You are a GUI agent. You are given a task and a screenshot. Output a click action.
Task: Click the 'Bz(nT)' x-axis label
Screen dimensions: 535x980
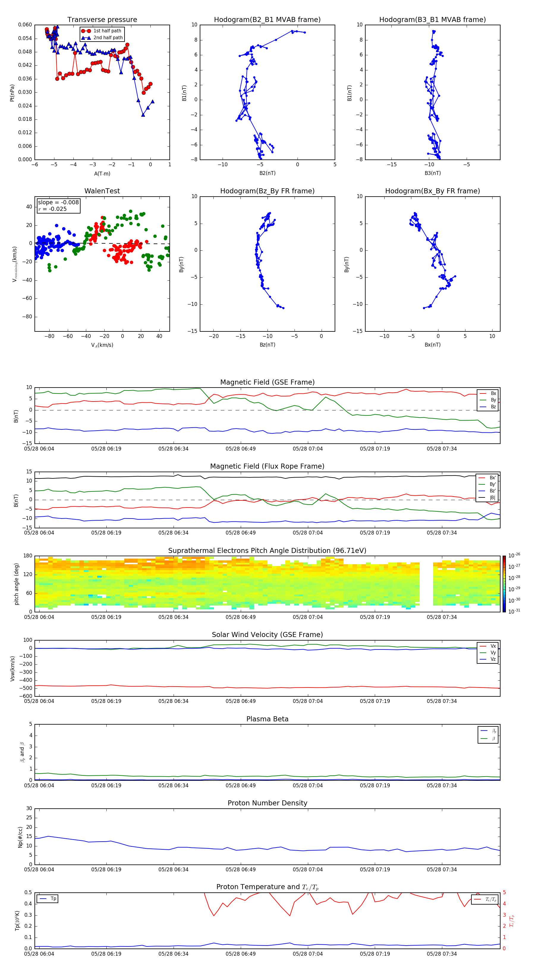click(x=267, y=345)
